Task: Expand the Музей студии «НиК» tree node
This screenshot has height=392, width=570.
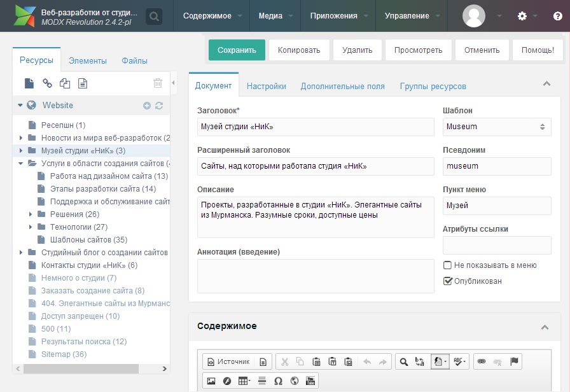Action: point(21,151)
